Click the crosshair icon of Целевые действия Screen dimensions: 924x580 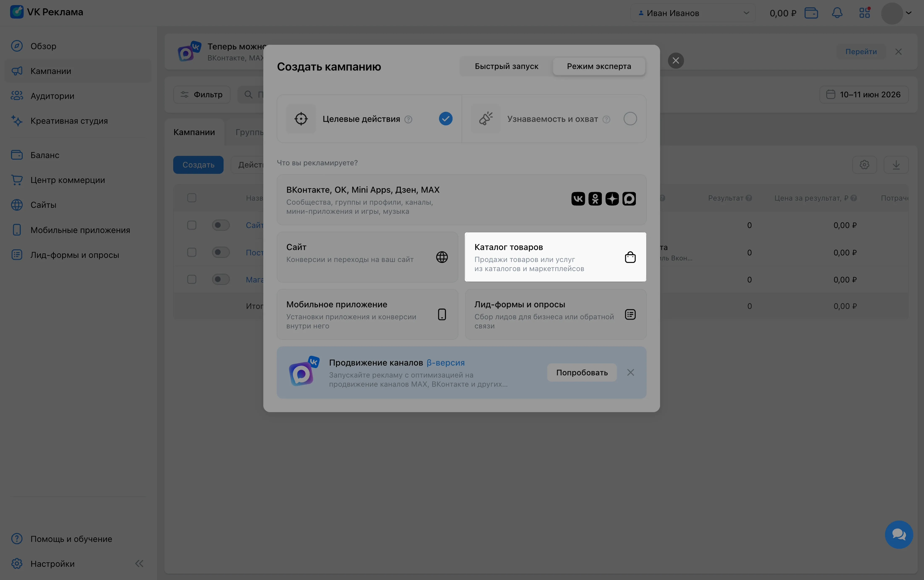(301, 119)
